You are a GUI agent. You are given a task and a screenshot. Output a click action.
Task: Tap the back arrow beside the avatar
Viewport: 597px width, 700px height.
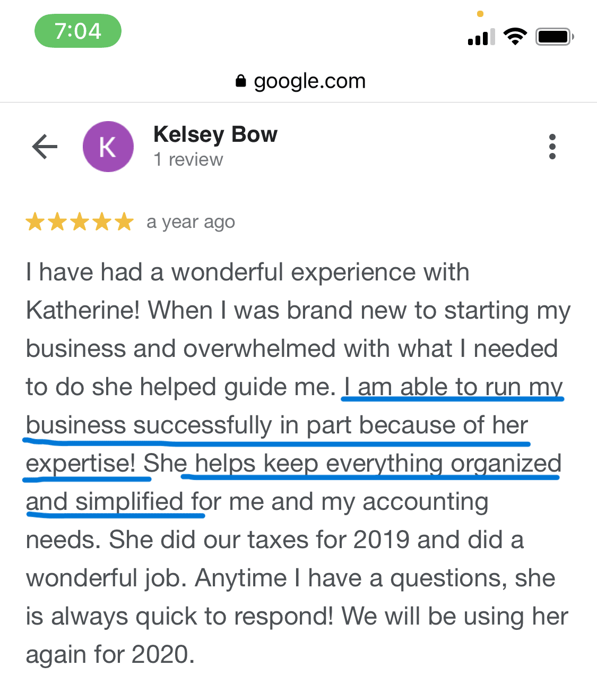(x=45, y=147)
